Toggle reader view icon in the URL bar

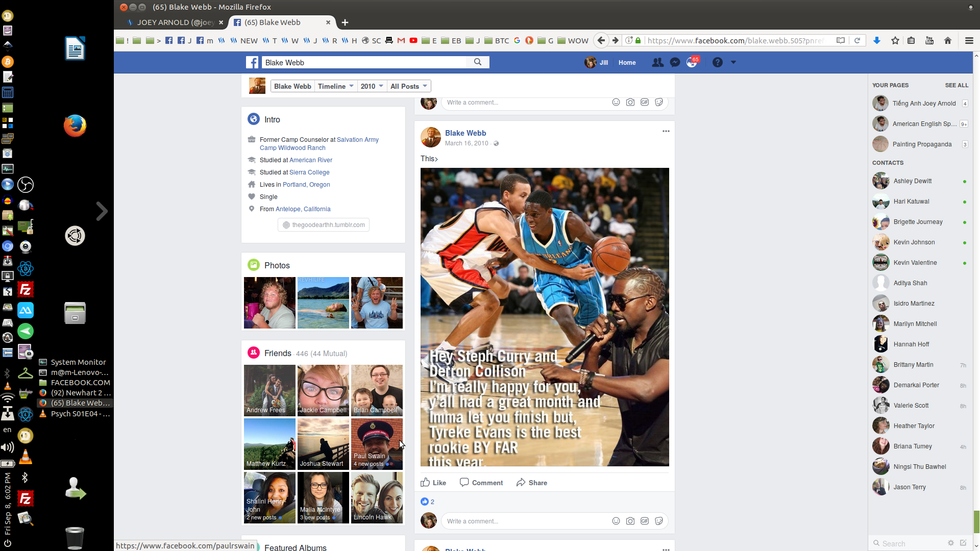tap(840, 40)
